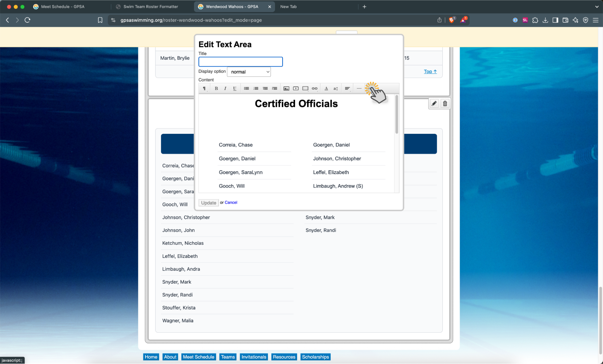Insert an unordered bullet list
Viewport: 603px width, 364px height.
246,88
